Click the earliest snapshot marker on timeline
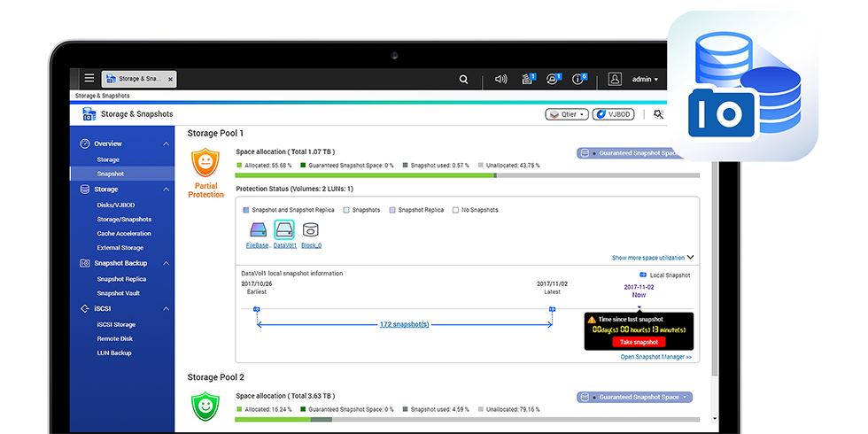The width and height of the screenshot is (868, 434). [x=257, y=309]
